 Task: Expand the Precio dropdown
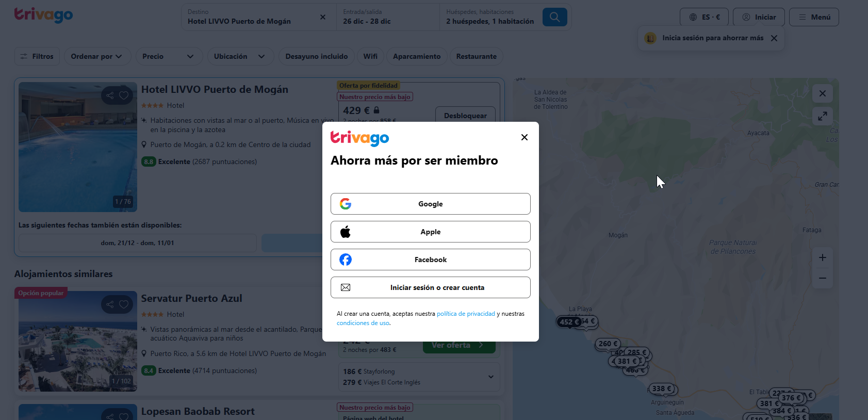(169, 56)
